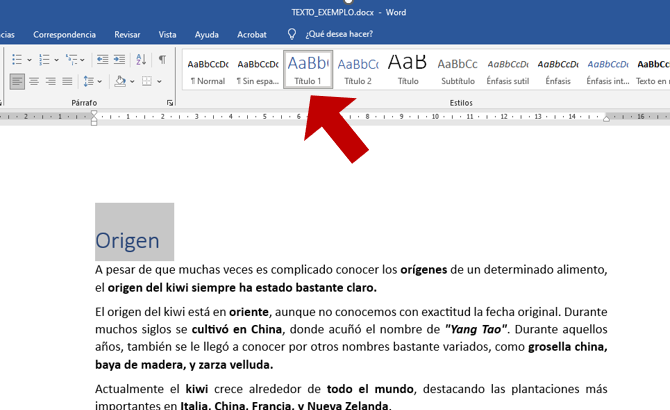Expand the borders dropdown arrow
This screenshot has height=410, width=670.
pyautogui.click(x=160, y=81)
